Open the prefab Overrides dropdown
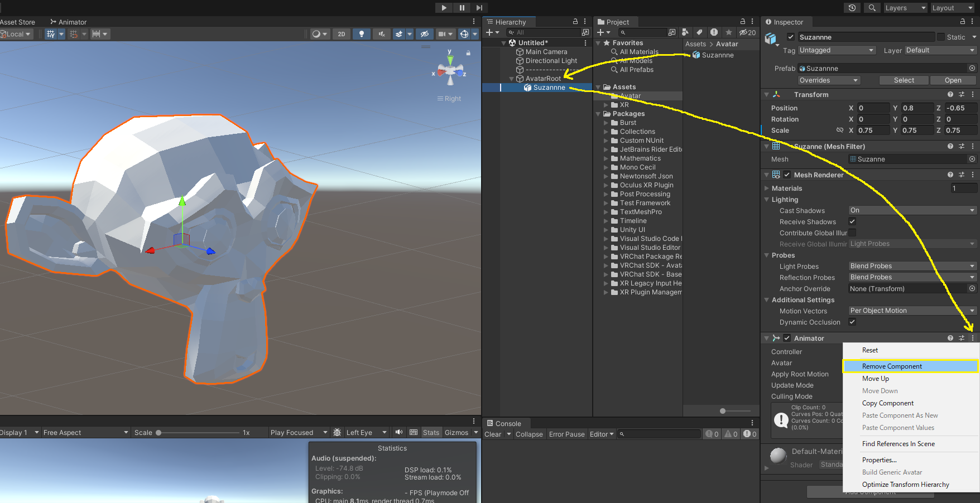The height and width of the screenshot is (503, 980). coord(829,80)
